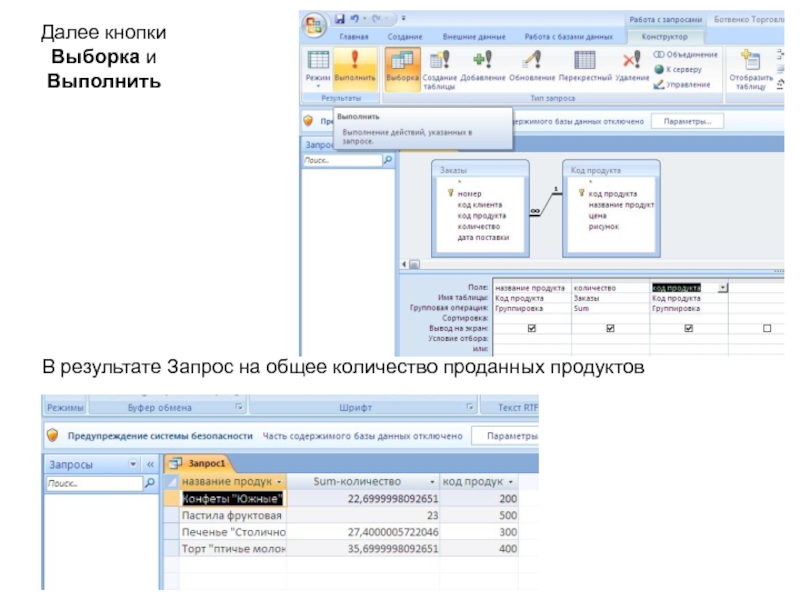This screenshot has width=800, height=600.
Task: Open the Создание ribbon tab
Action: pyautogui.click(x=405, y=37)
